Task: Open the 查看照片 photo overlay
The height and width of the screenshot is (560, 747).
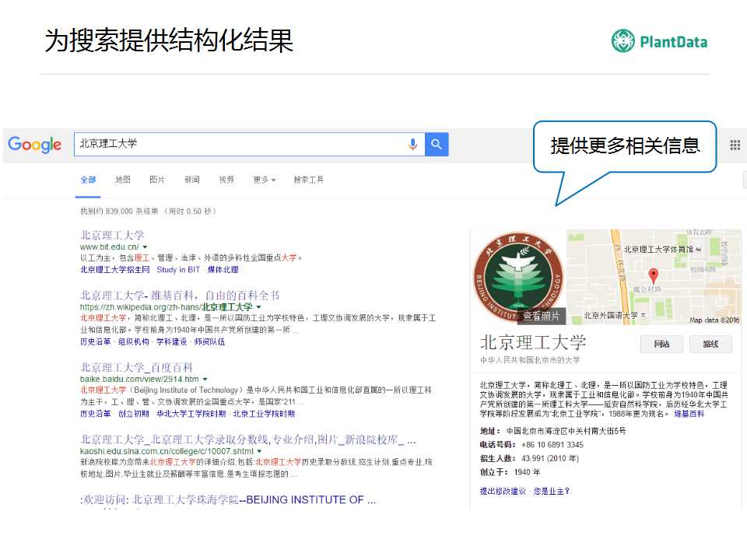Action: [x=541, y=316]
